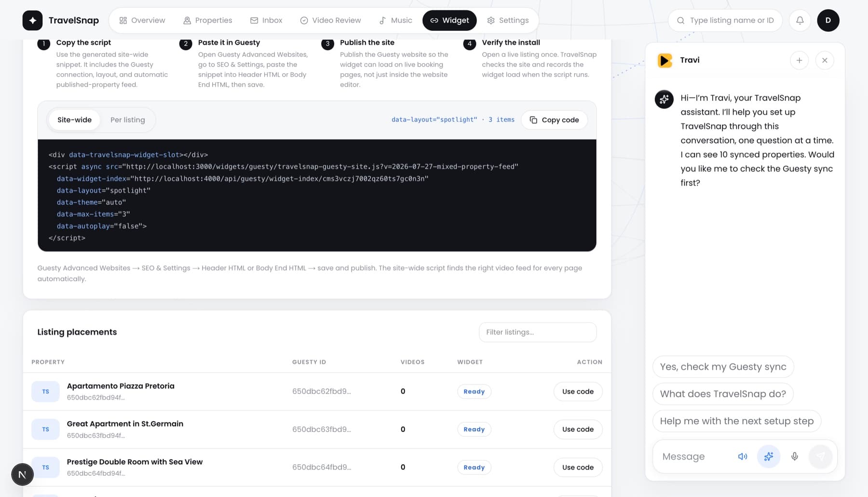Open Great Apartment in St.Germain listing name
The height and width of the screenshot is (497, 868).
125,424
